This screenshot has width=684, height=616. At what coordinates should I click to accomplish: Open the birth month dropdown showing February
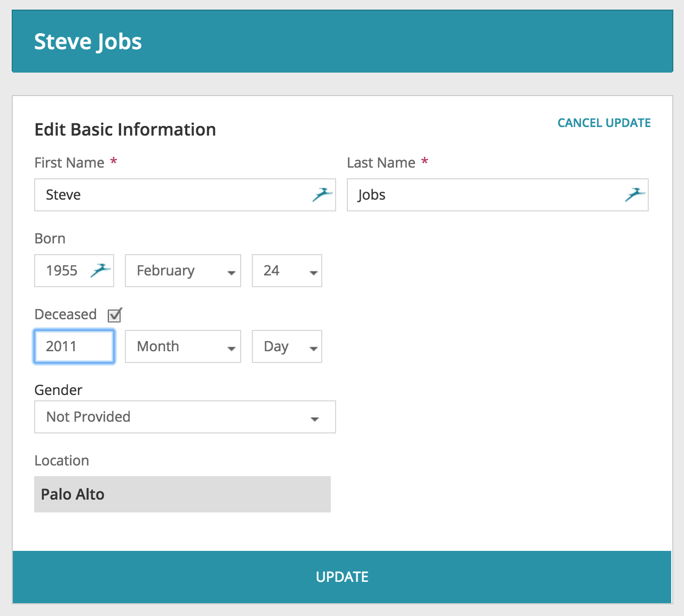[x=183, y=271]
